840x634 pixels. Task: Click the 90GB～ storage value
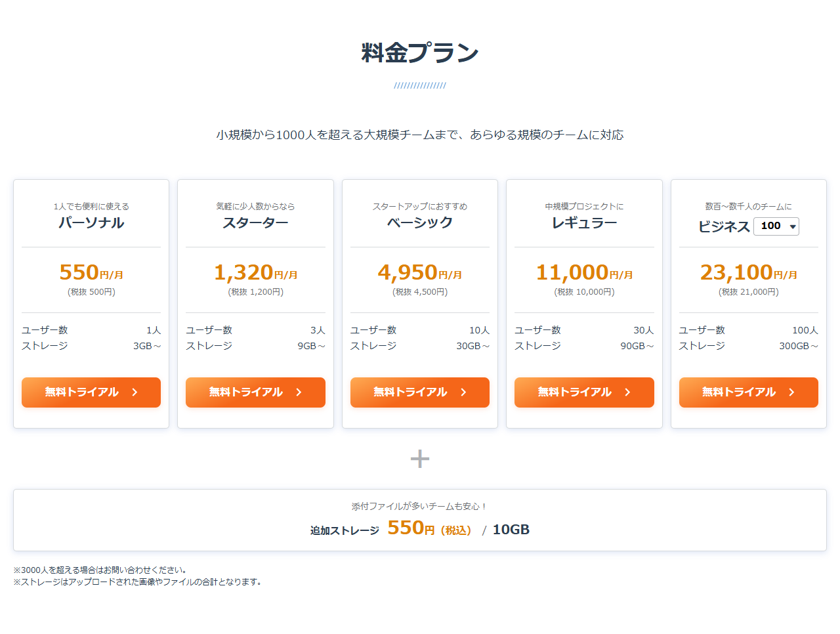pyautogui.click(x=637, y=346)
